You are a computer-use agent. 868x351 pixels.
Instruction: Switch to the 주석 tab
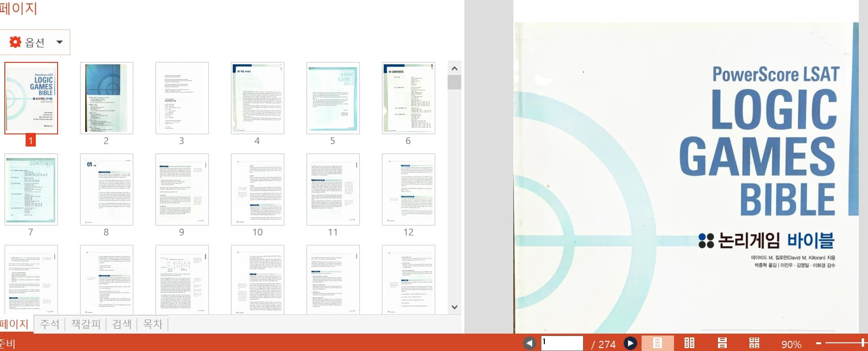pos(50,324)
